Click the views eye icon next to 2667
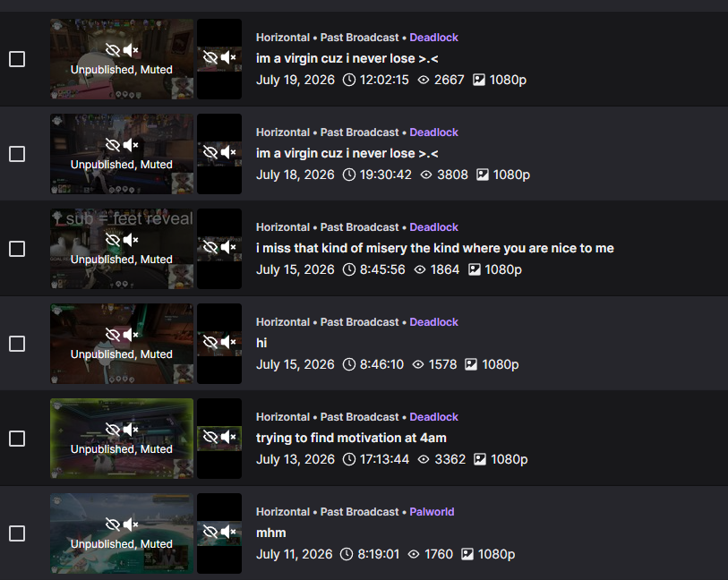This screenshot has width=728, height=580. pyautogui.click(x=424, y=80)
